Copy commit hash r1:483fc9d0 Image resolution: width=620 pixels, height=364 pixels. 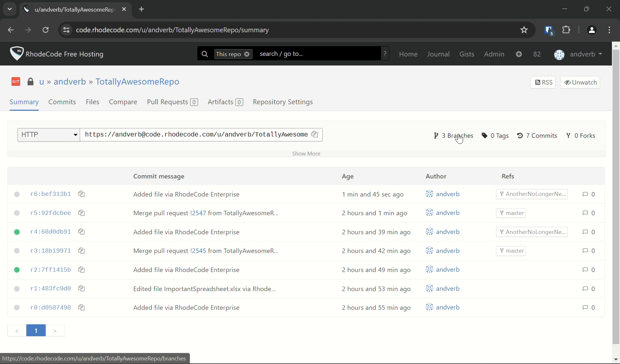click(81, 288)
